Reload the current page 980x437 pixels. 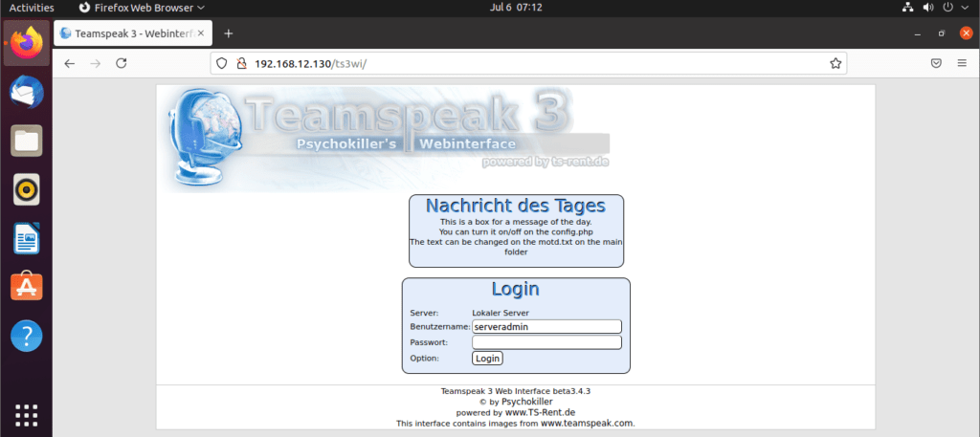point(122,63)
